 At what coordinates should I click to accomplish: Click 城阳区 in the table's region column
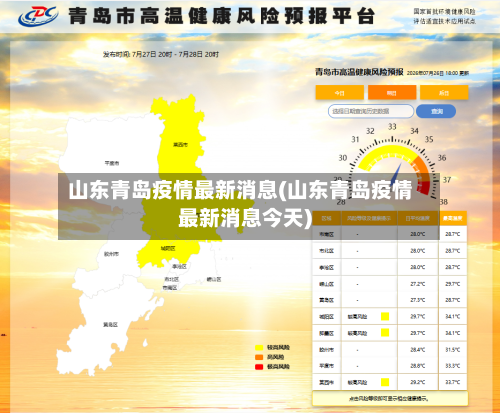pyautogui.click(x=326, y=317)
